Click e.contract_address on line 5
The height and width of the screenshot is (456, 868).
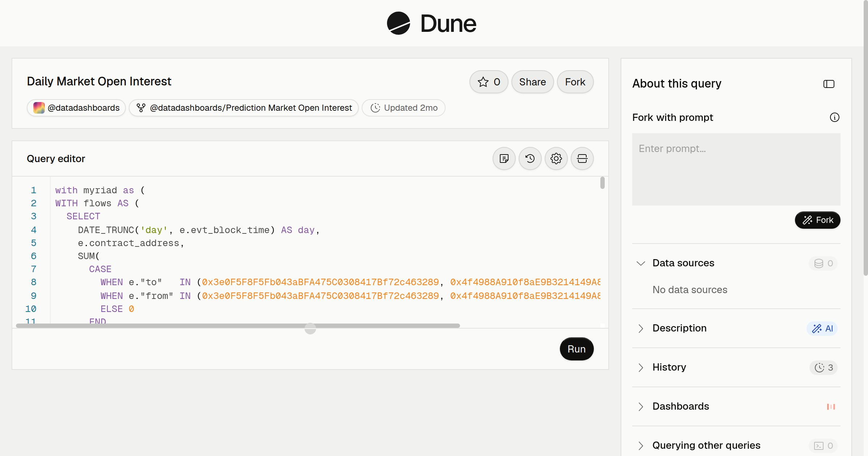click(128, 243)
